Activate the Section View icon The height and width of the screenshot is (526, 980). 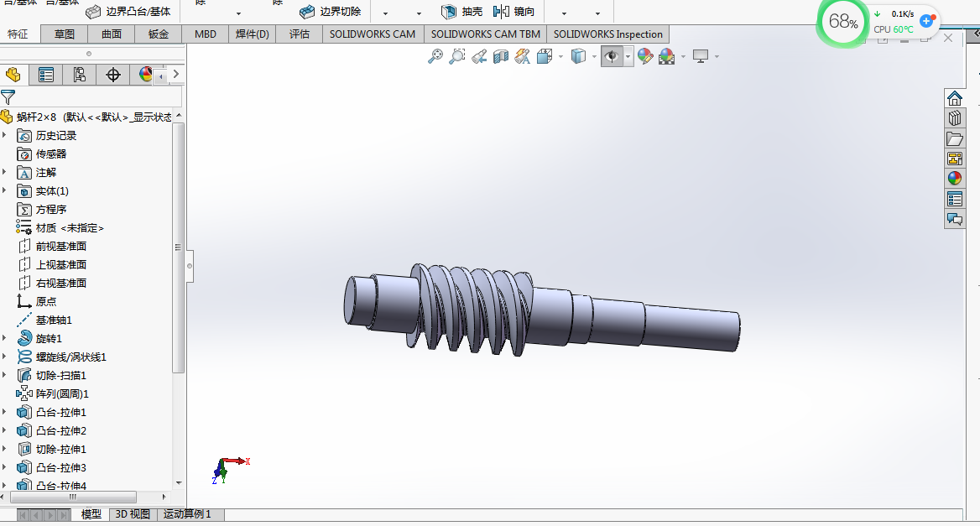pyautogui.click(x=501, y=56)
